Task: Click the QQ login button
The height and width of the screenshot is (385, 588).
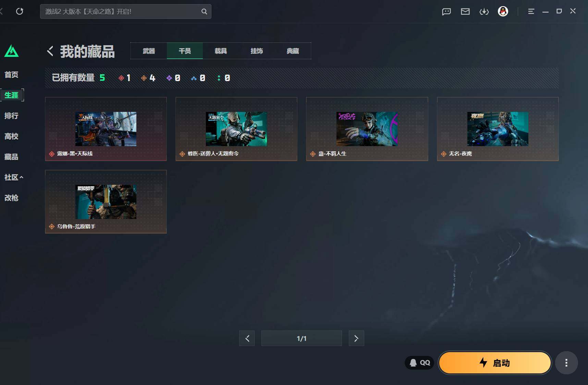Action: point(420,363)
